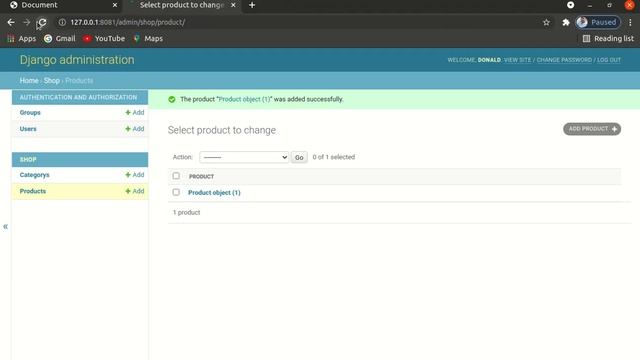Reload the page with refresh icon
Viewport: 640px width, 360px height.
coord(42,22)
